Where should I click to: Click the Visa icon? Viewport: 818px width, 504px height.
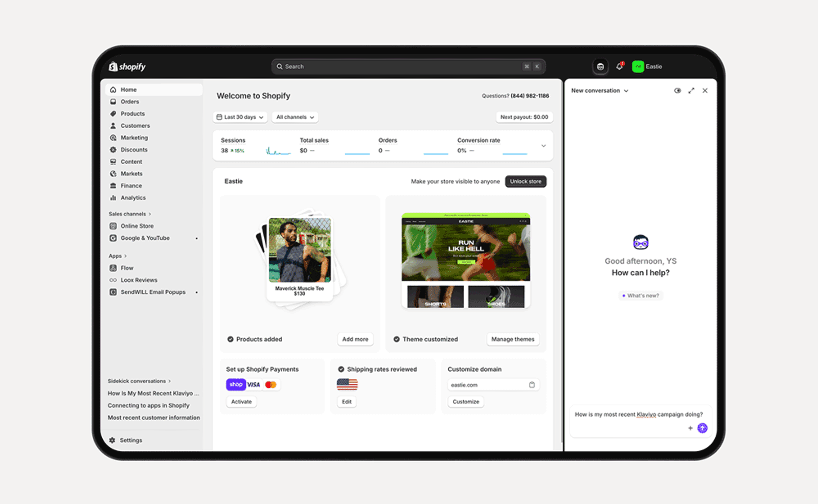(254, 385)
